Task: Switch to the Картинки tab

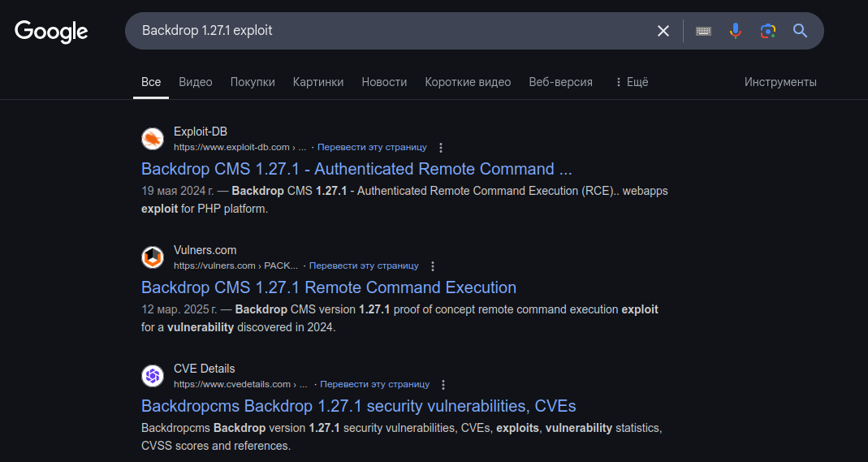Action: [x=318, y=82]
